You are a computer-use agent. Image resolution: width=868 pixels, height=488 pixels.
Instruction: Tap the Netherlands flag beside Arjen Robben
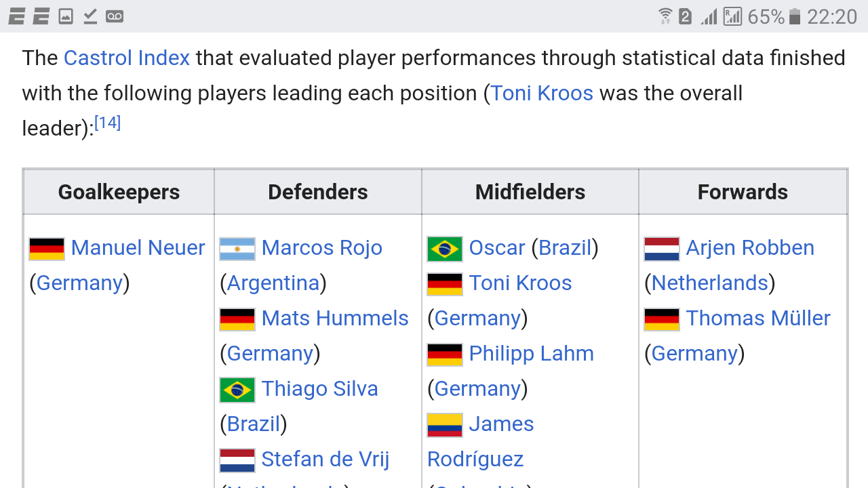(662, 249)
